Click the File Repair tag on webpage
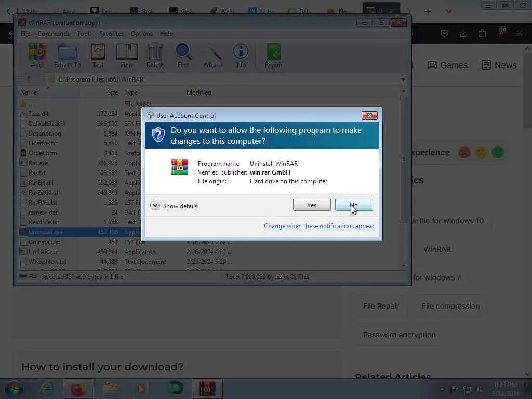The width and height of the screenshot is (532, 399). [x=381, y=306]
